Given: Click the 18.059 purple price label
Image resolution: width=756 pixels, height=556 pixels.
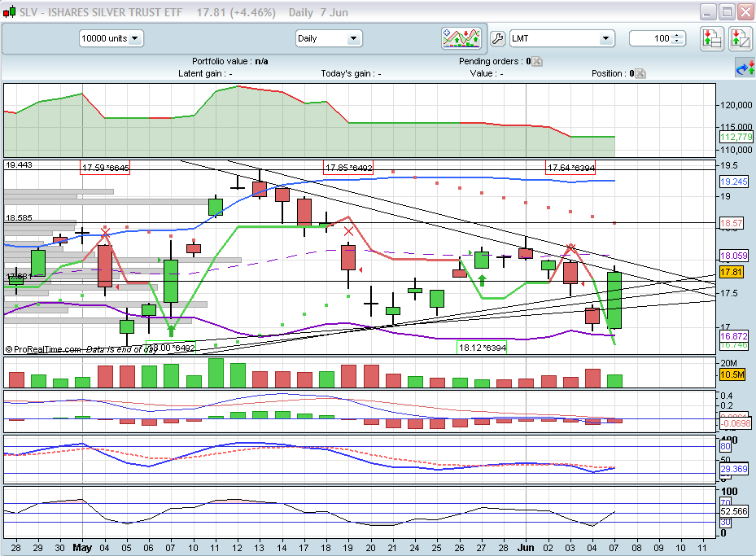Looking at the screenshot, I should coord(733,256).
